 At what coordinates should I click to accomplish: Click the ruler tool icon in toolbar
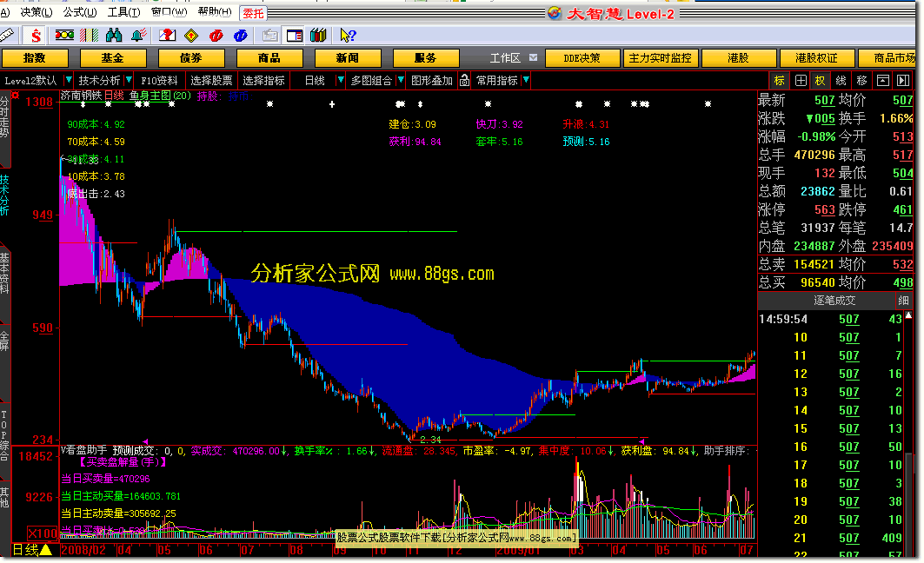pos(7,36)
